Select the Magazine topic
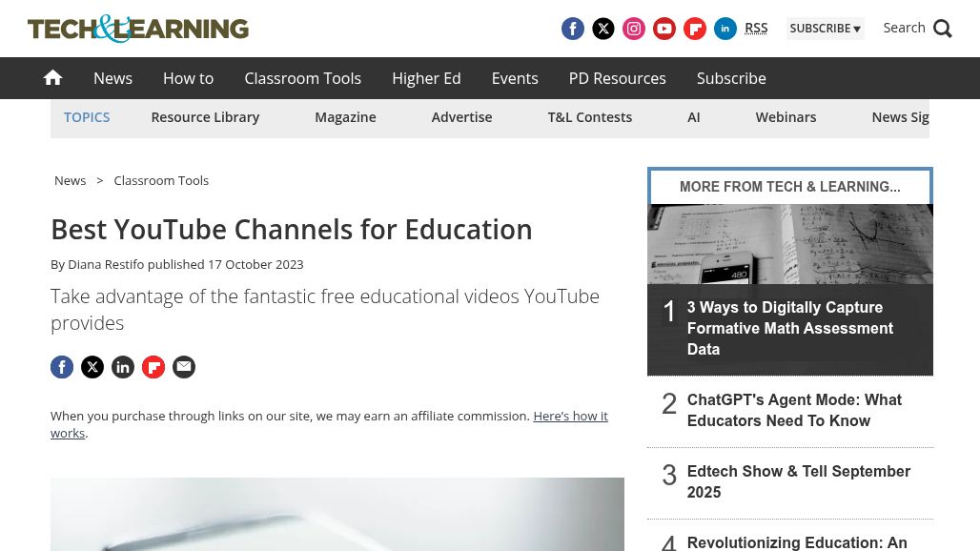 pyautogui.click(x=346, y=117)
